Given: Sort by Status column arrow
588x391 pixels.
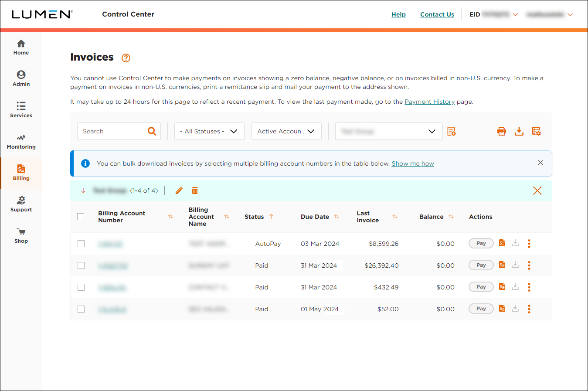Looking at the screenshot, I should tap(271, 217).
